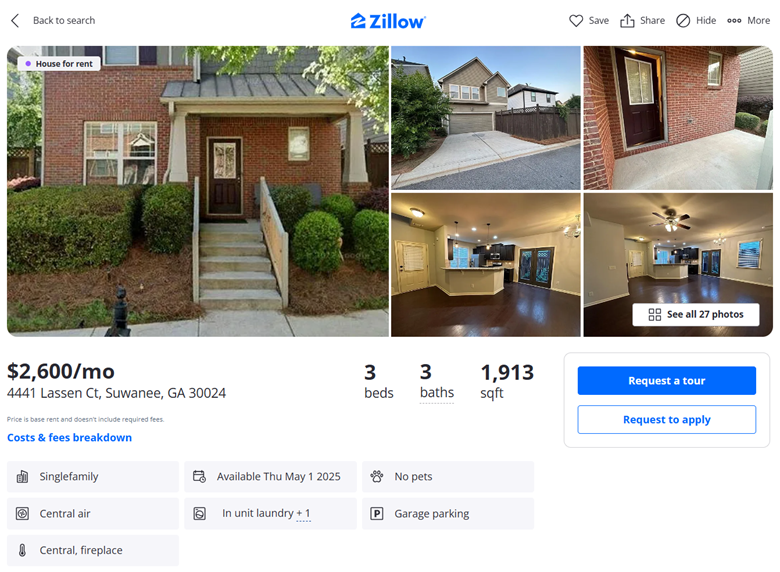The image size is (780, 572).
Task: Open the main front porch photo
Action: pos(198,191)
